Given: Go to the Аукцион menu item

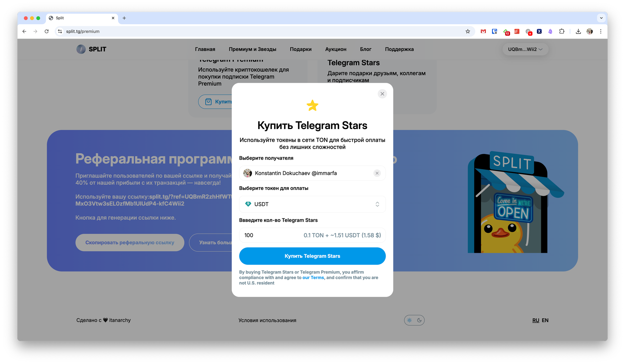Looking at the screenshot, I should (336, 49).
